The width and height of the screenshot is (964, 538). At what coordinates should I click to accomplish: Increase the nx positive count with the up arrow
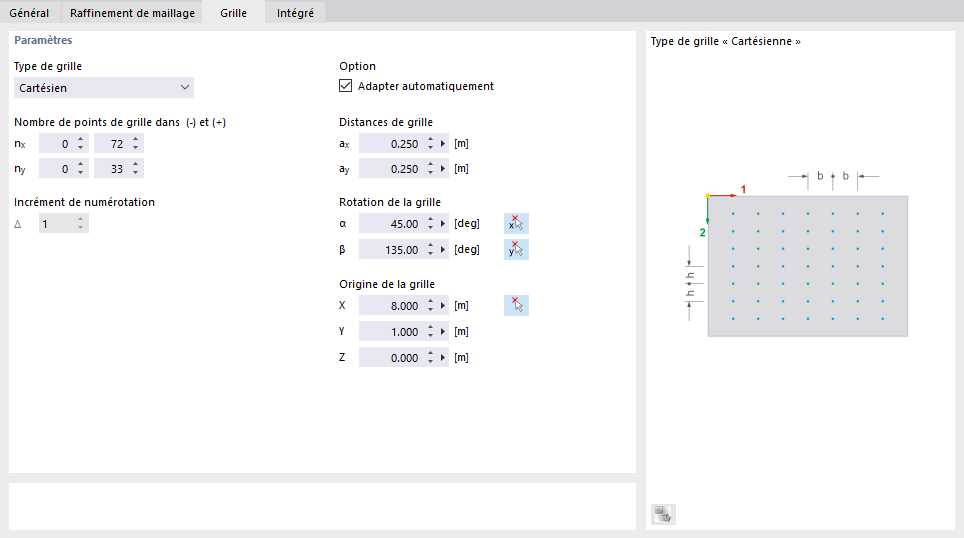[x=136, y=140]
